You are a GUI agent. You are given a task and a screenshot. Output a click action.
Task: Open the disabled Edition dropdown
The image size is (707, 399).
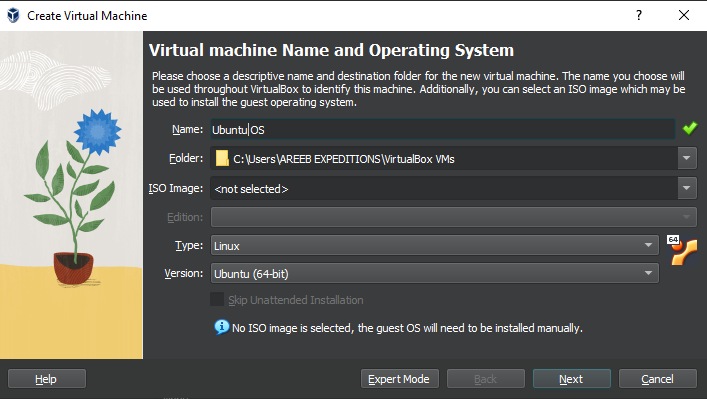(x=454, y=217)
